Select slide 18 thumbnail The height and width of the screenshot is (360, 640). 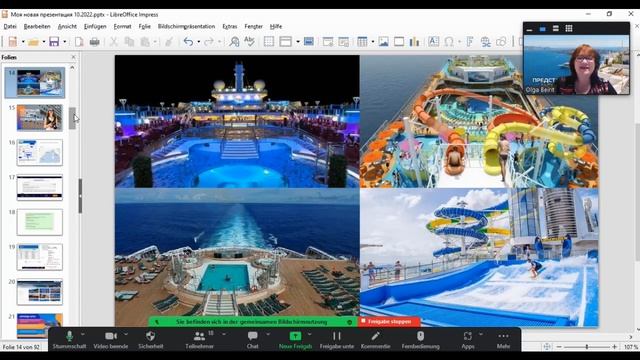pyautogui.click(x=40, y=222)
